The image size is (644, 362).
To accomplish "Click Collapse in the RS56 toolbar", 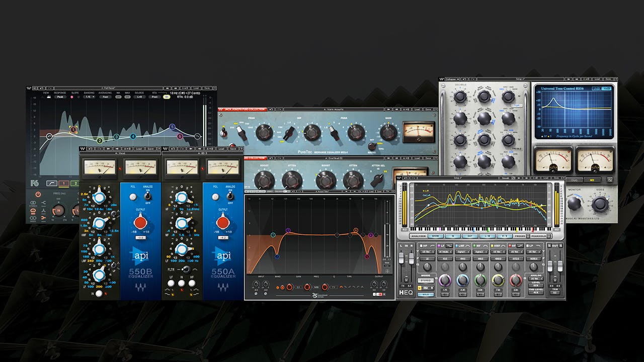I will pos(453,79).
